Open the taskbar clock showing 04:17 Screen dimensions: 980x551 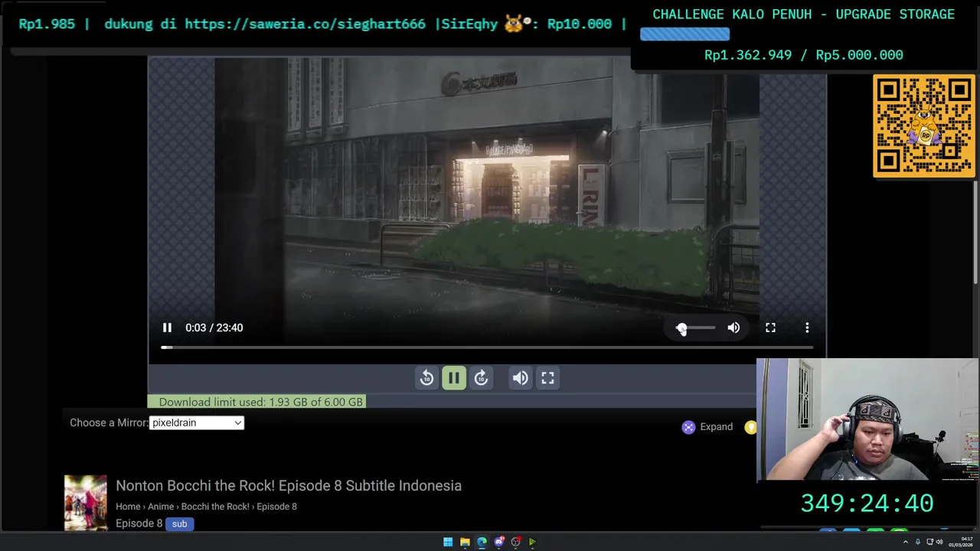[x=962, y=542]
